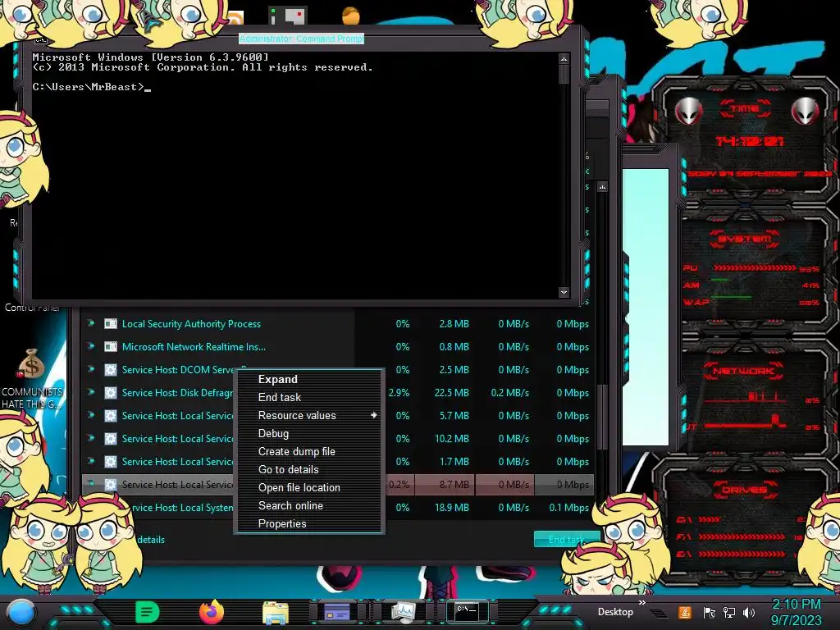Select Create dump file in the context menu
This screenshot has width=840, height=630.
[308, 452]
